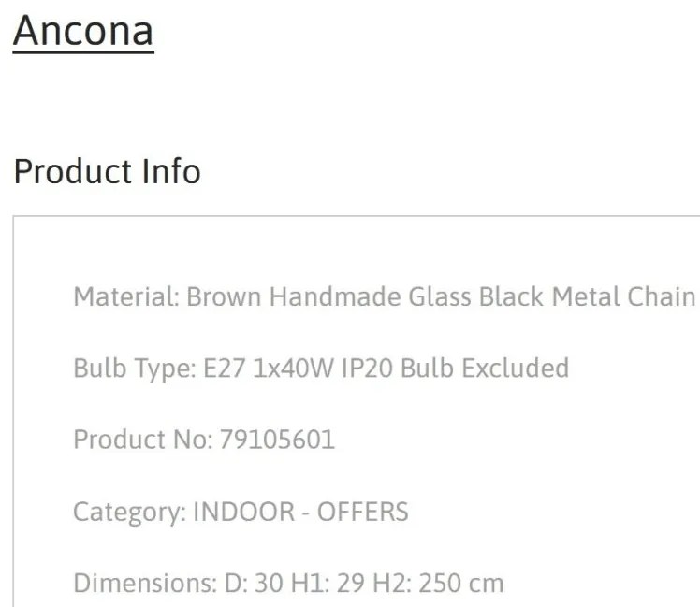The image size is (700, 607).
Task: Click the words Black Metal Chain
Action: point(587,296)
